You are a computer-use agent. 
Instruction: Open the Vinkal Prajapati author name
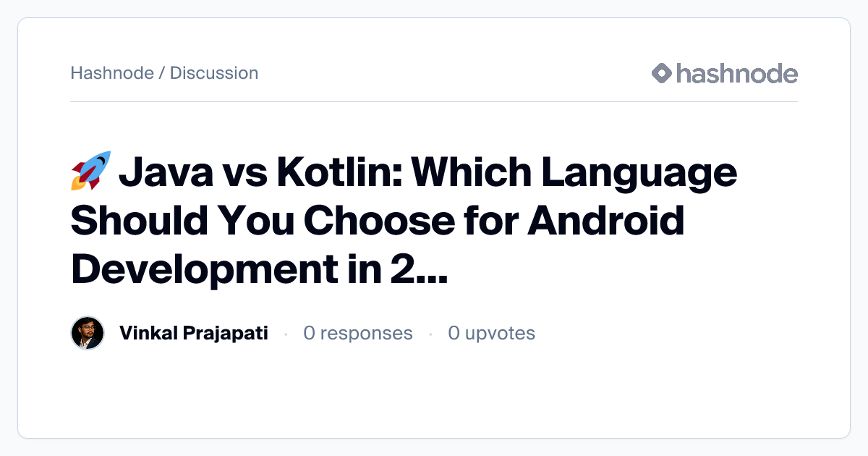[x=194, y=333]
